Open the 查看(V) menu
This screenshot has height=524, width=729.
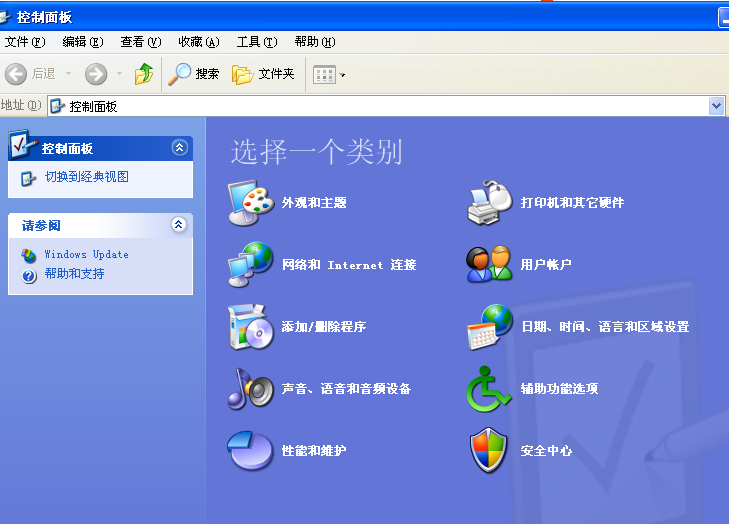click(141, 42)
